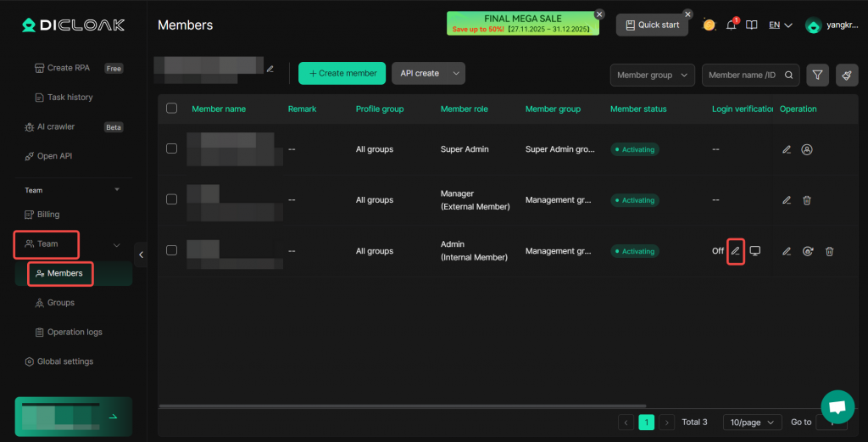Open Groups in the Team menu

[x=61, y=303]
